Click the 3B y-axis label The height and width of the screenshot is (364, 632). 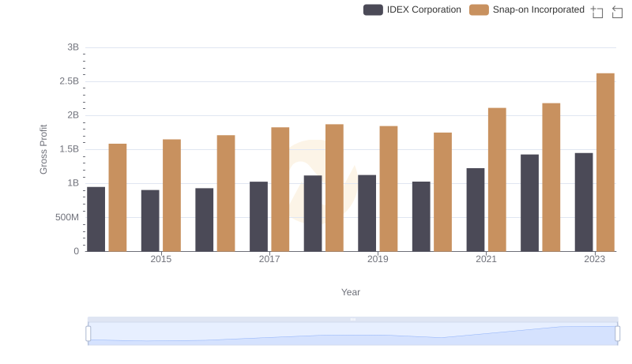coord(73,47)
